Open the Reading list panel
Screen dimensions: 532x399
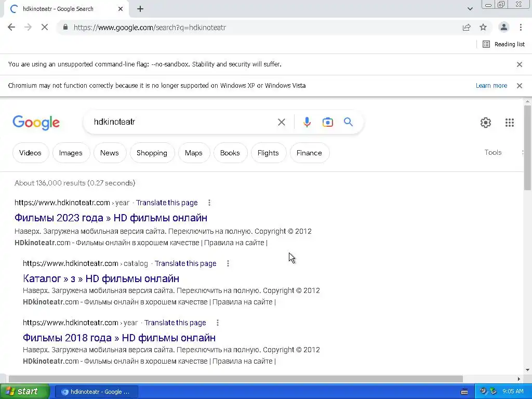504,44
